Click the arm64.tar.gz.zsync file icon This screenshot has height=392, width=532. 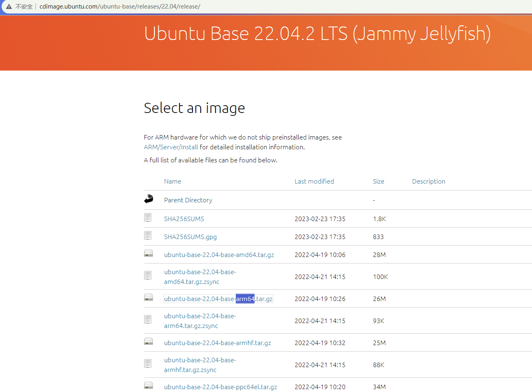(x=148, y=319)
